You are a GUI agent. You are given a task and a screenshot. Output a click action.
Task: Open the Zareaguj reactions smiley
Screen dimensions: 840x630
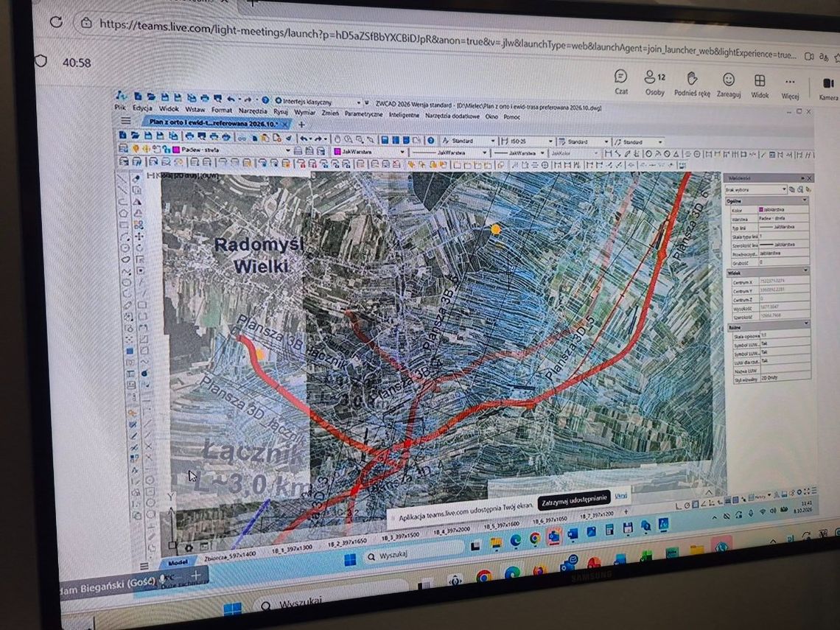pos(729,85)
